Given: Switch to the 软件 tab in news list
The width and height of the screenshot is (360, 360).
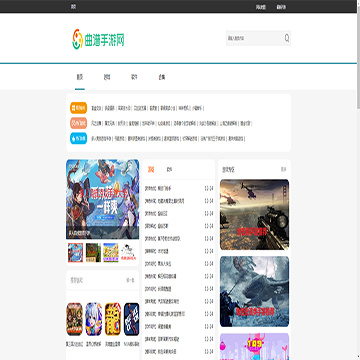Looking at the screenshot, I should click(x=169, y=170).
